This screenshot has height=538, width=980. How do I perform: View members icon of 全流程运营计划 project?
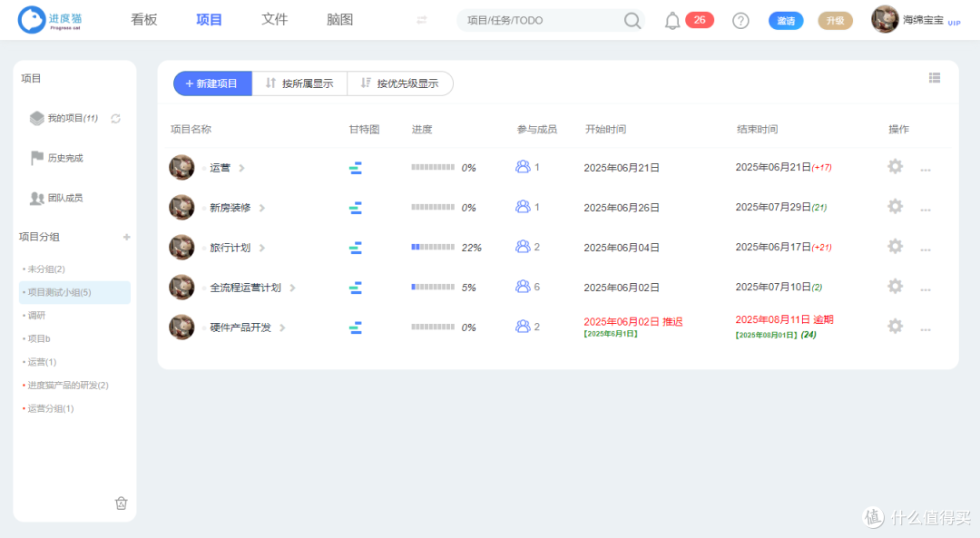(523, 287)
